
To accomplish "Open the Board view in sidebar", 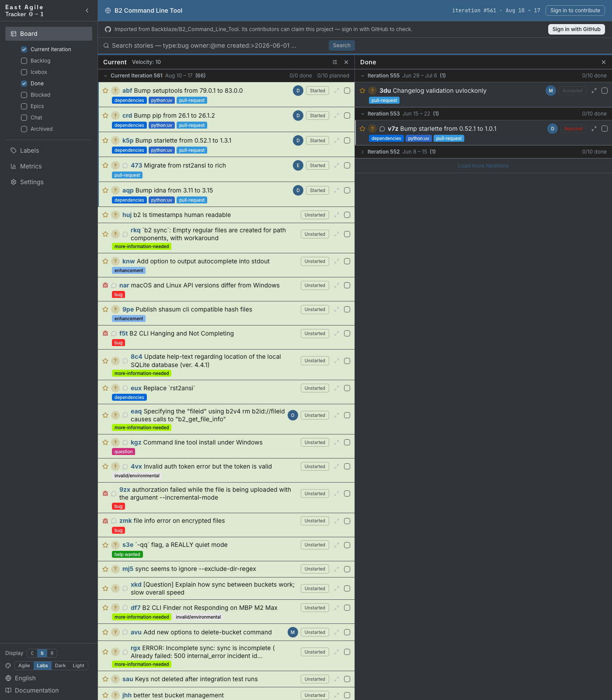I will pos(49,34).
